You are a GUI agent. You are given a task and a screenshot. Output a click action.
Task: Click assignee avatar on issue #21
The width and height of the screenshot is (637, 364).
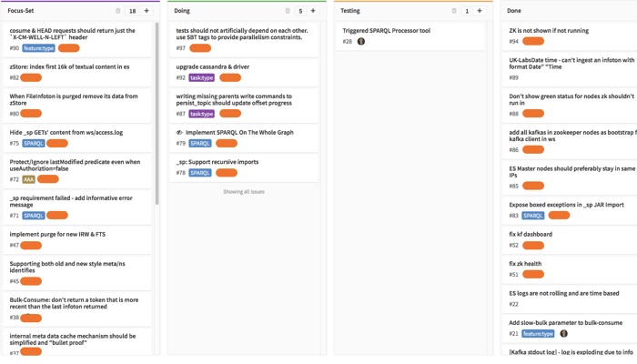(563, 334)
